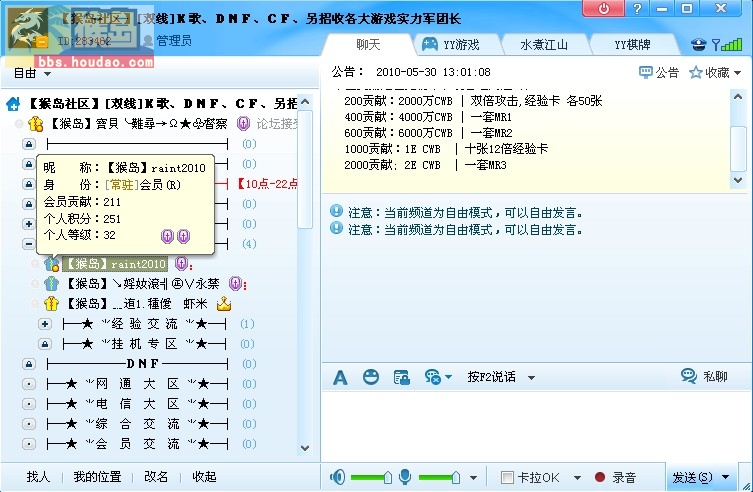The height and width of the screenshot is (492, 753).
Task: Open the 按F2说话 dropdown
Action: click(x=531, y=378)
